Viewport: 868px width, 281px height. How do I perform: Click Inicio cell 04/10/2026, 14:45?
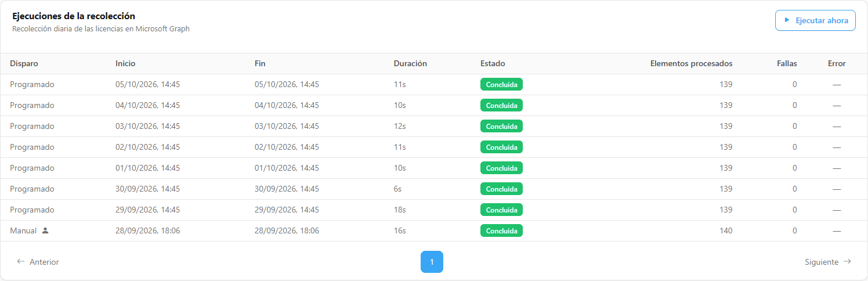pyautogui.click(x=147, y=105)
